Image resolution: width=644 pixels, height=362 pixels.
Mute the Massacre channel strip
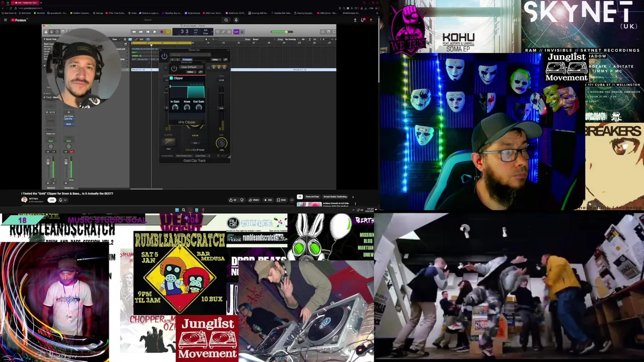48,183
